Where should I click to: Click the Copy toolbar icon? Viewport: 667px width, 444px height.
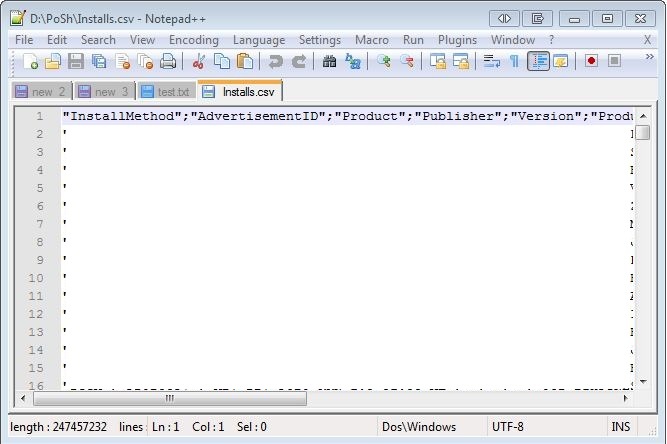(x=222, y=61)
